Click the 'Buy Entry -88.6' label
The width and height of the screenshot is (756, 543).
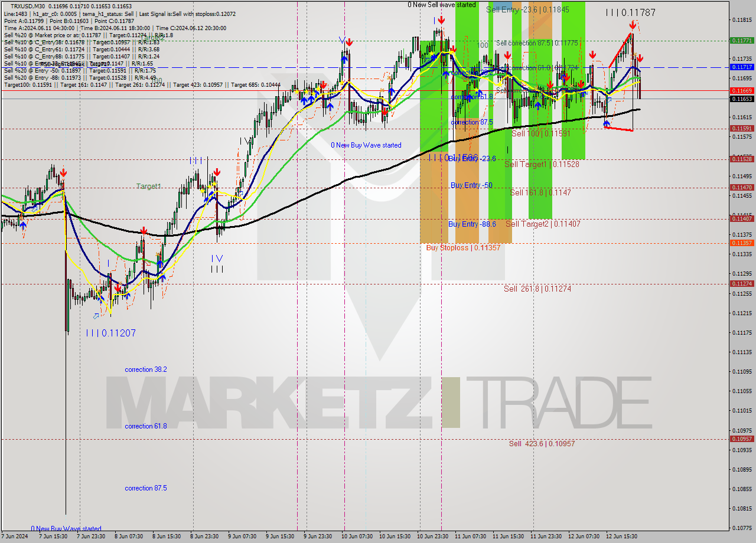click(x=472, y=224)
